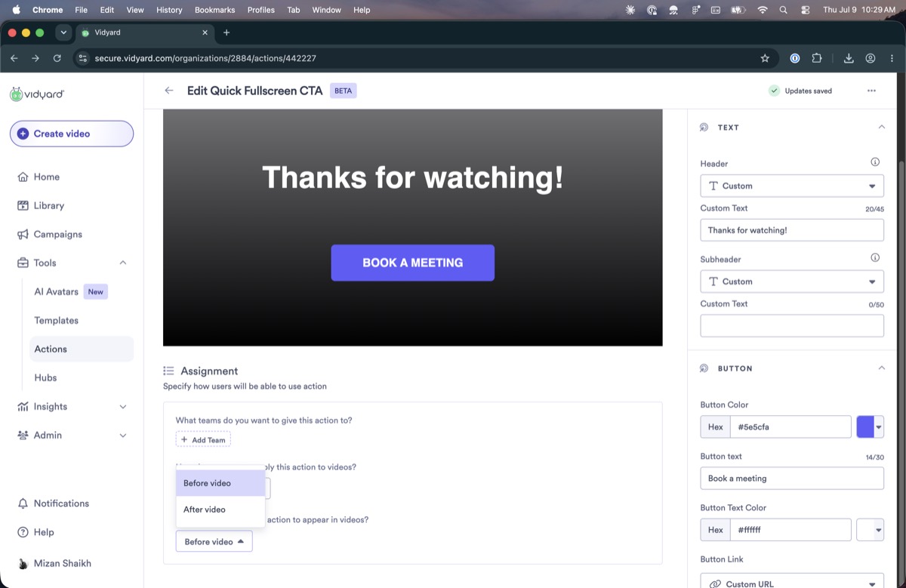Click the Add Team button
The image size is (906, 588).
[x=203, y=439]
